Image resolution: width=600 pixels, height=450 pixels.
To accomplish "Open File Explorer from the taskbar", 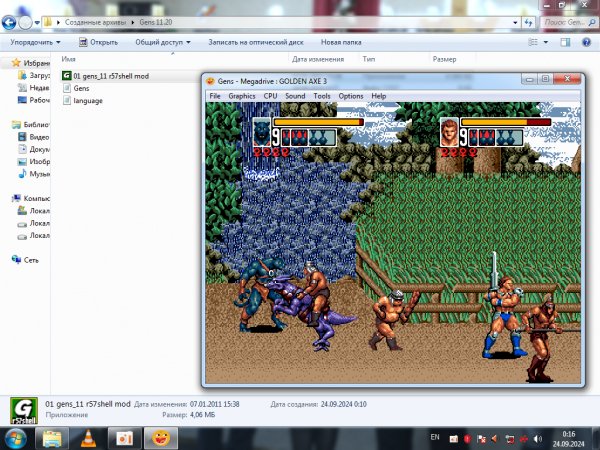I will pos(52,439).
